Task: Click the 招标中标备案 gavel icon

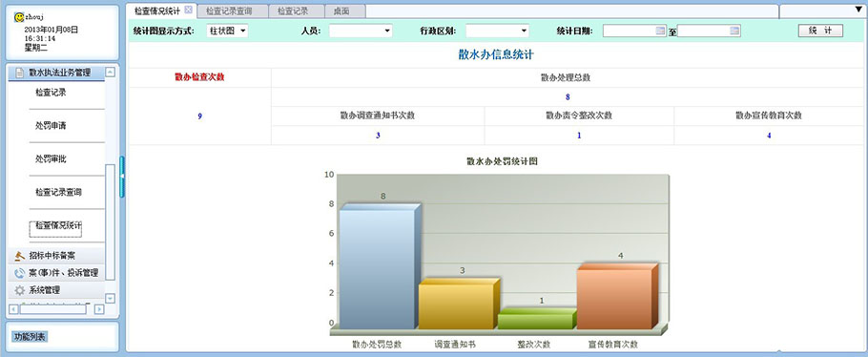Action: pos(19,256)
